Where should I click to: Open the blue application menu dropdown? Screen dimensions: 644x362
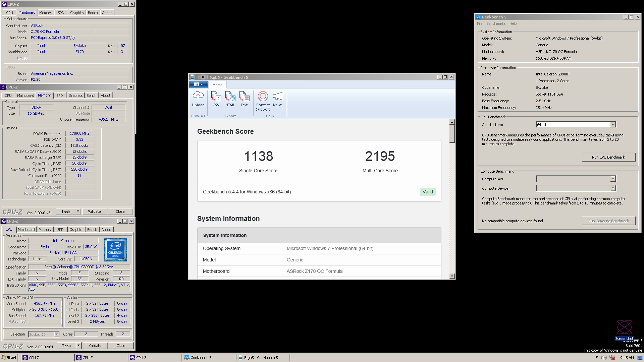pos(198,84)
